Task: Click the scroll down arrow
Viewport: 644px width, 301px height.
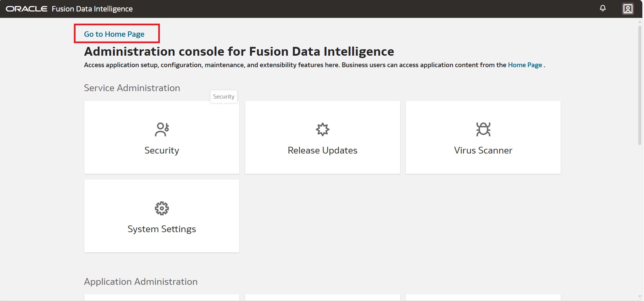Action: click(x=639, y=297)
